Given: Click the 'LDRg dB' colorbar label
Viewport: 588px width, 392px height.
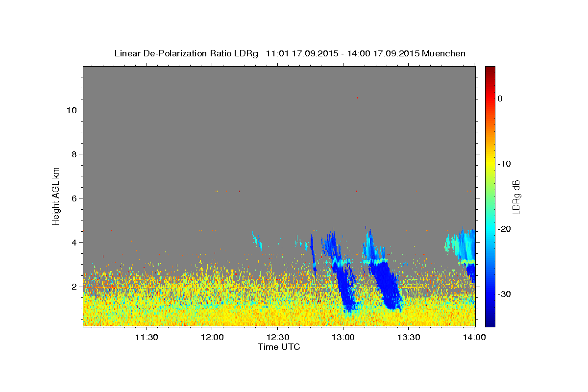Looking at the screenshot, I should pos(515,197).
